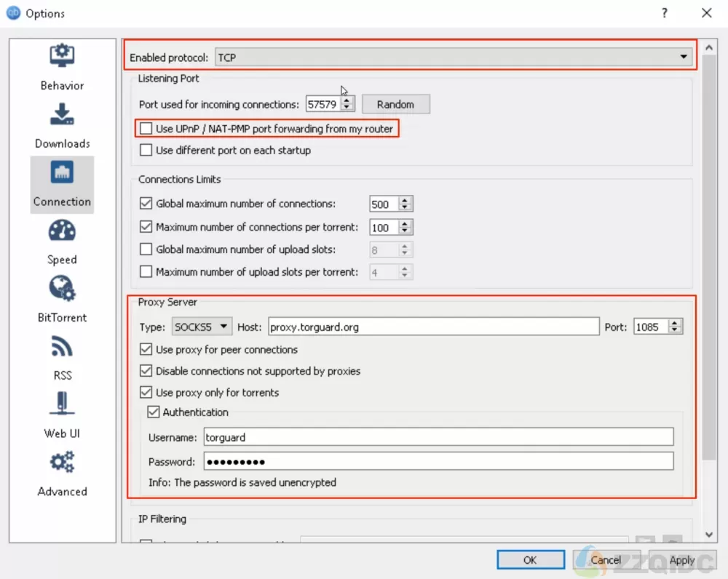Open RSS feed settings icon
Screen dimensions: 728x579
point(62,346)
